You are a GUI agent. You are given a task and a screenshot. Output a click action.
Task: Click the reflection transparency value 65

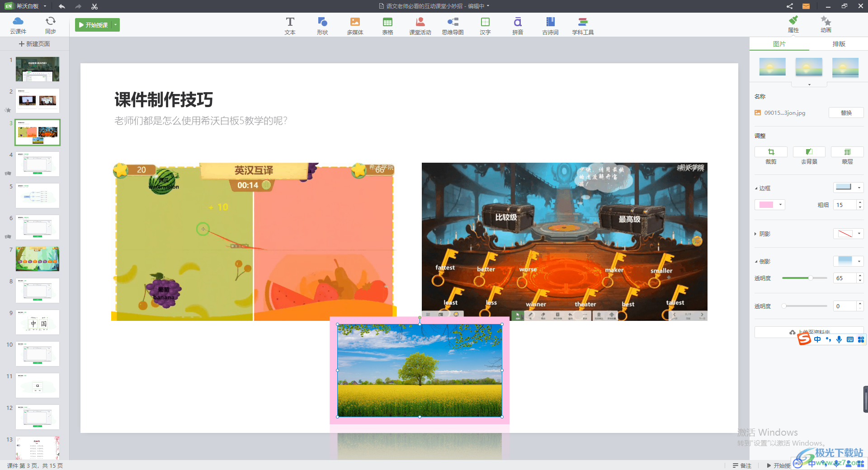[x=844, y=278]
